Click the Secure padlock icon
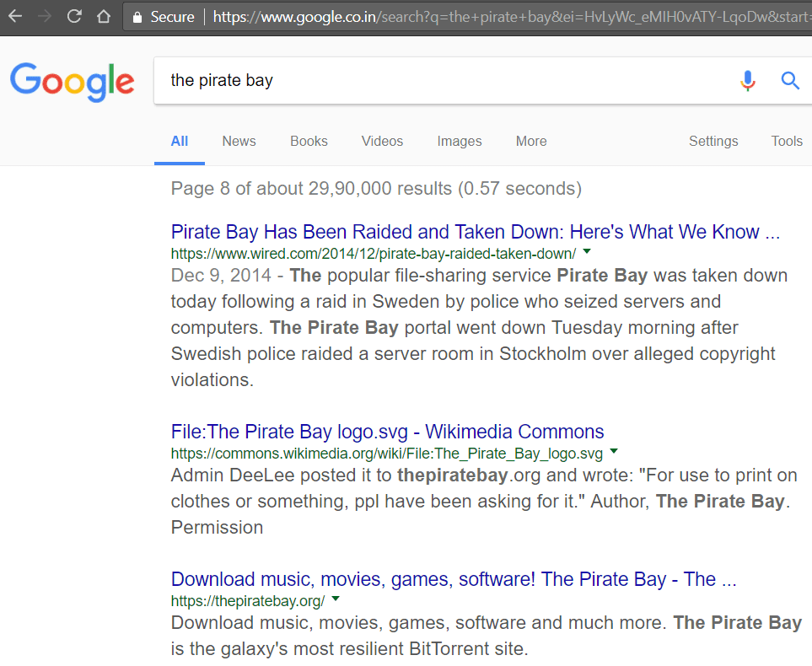Image resolution: width=812 pixels, height=666 pixels. tap(137, 17)
